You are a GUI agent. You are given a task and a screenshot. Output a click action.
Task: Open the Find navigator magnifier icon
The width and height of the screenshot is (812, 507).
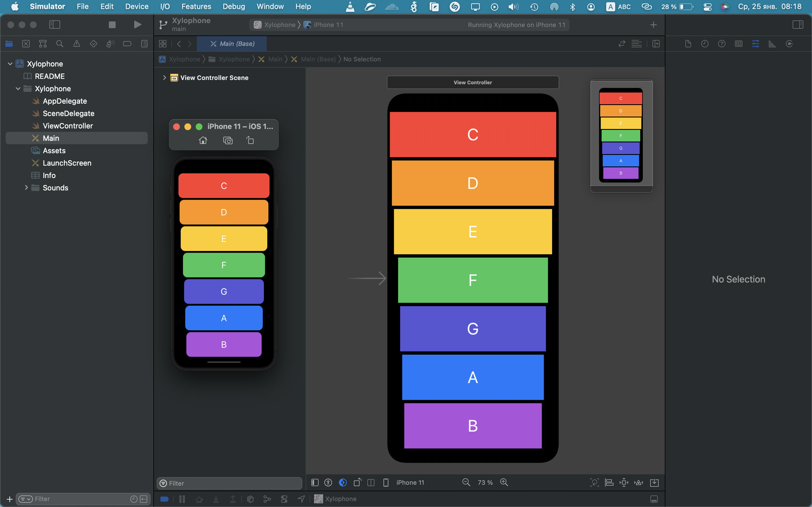(60, 44)
